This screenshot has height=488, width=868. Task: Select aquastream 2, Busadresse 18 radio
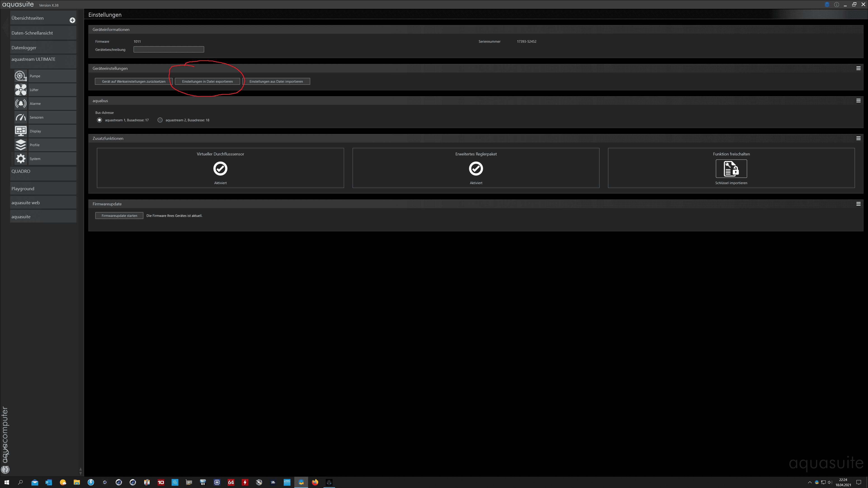click(160, 120)
